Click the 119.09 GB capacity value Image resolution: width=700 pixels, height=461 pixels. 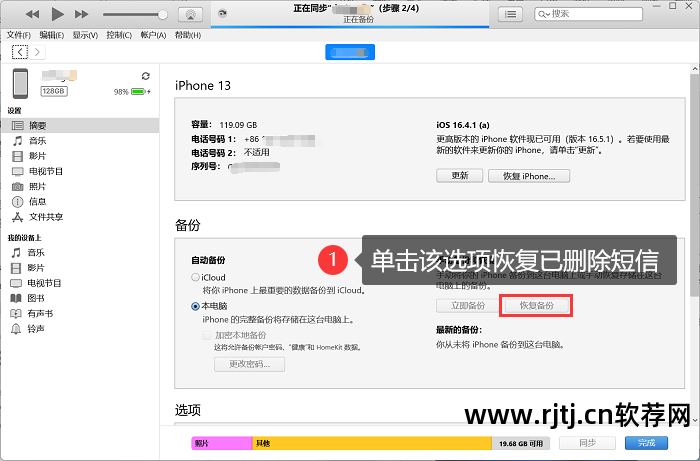click(x=238, y=125)
